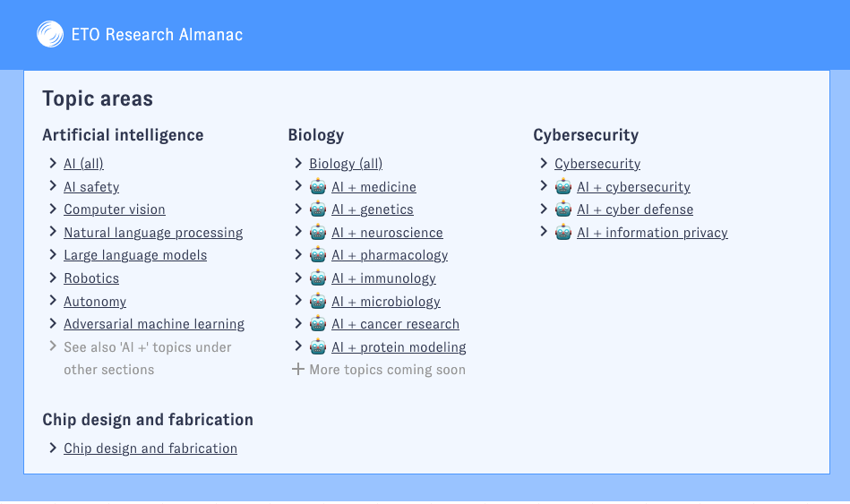Open the AI + cancer research link

point(395,324)
